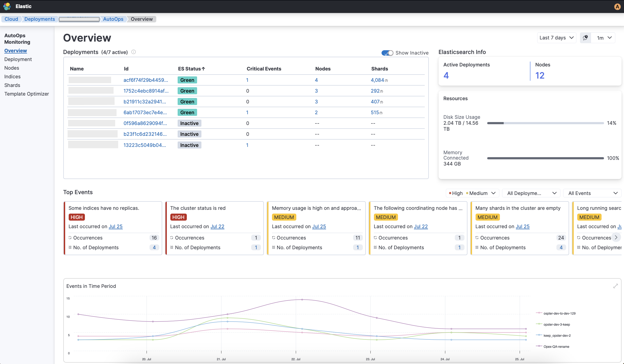
Task: Click the Name column header
Action: (x=77, y=69)
